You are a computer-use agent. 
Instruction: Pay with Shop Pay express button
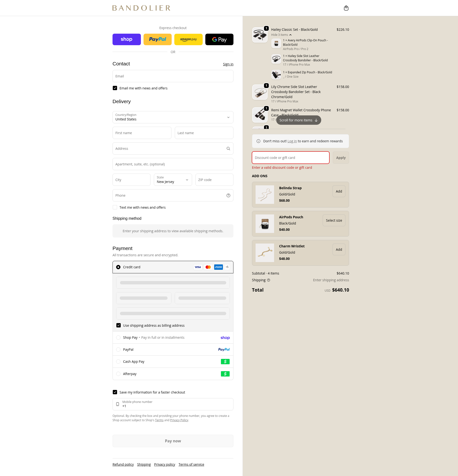pos(126,39)
